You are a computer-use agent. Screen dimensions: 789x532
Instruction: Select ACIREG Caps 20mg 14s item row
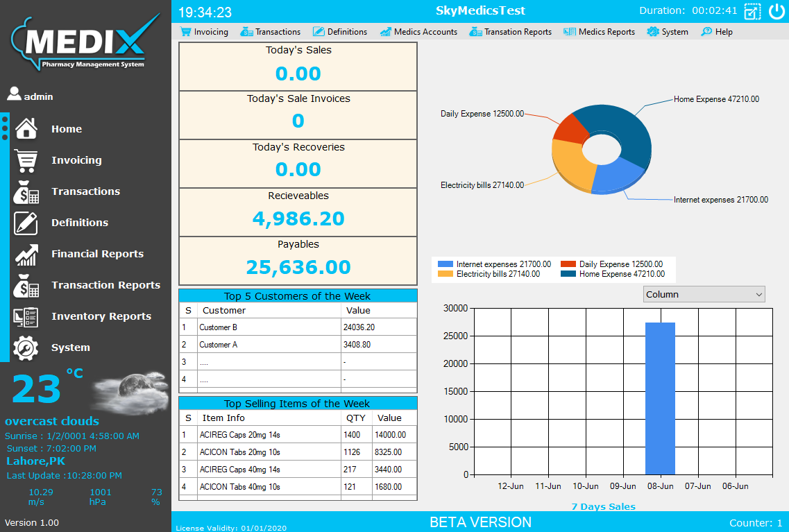[298, 435]
